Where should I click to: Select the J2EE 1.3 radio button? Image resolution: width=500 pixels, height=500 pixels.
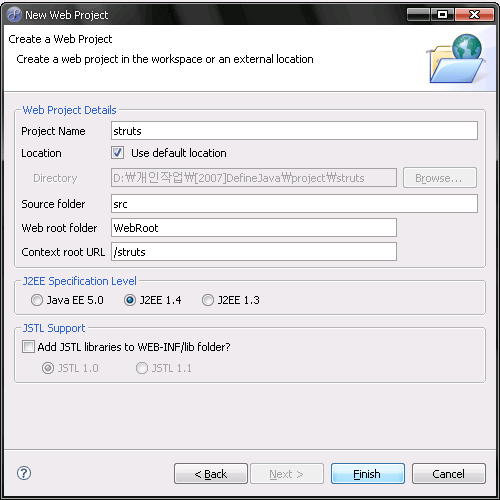208,300
